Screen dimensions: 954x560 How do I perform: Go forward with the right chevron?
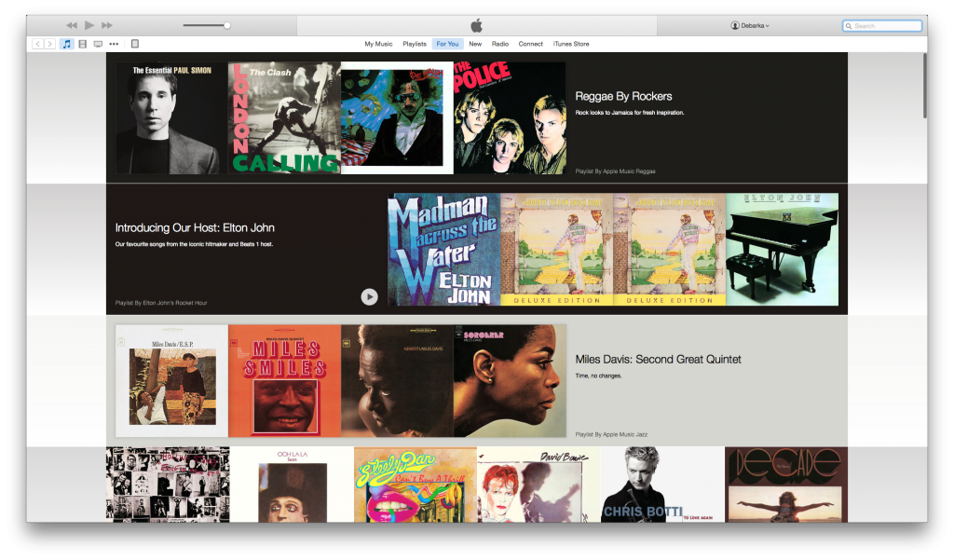[50, 44]
